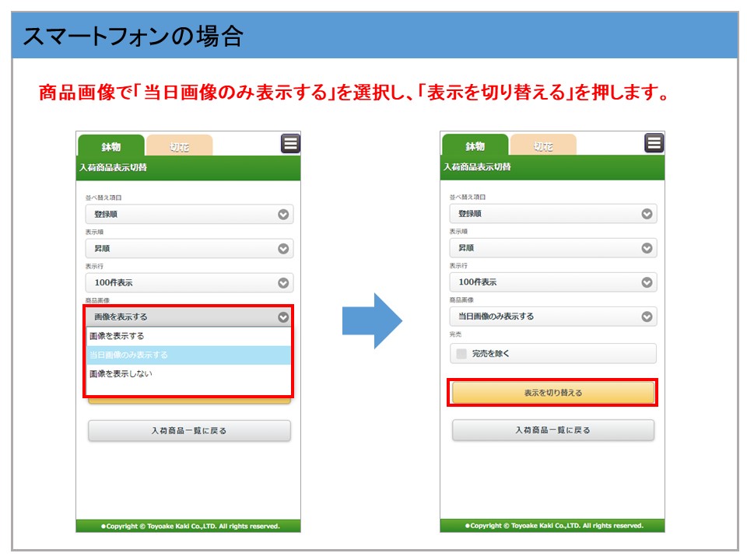747x560 pixels.
Task: Click chevron icon of right 昇順 dropdown
Action: 647,248
